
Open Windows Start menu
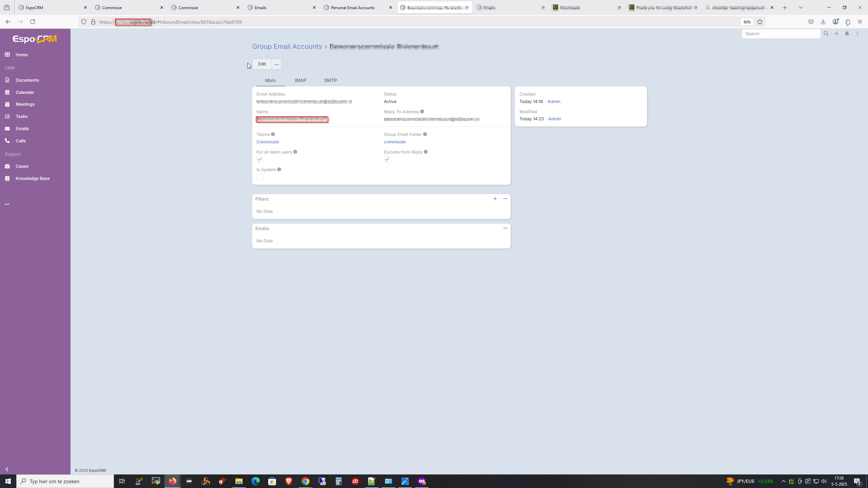click(x=8, y=481)
